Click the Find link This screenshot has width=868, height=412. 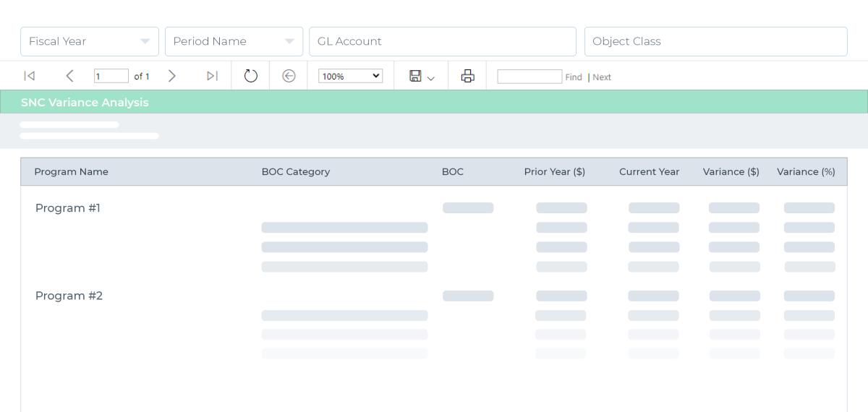click(x=574, y=77)
